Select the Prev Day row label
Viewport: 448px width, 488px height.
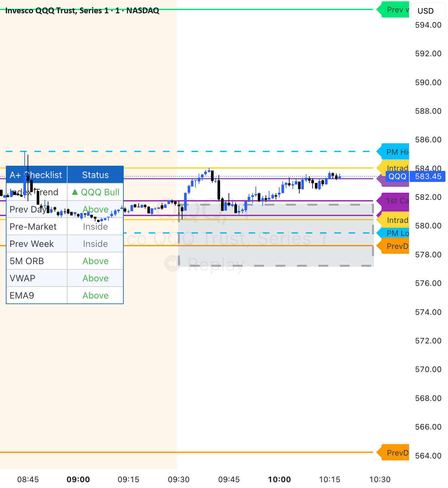point(37,209)
